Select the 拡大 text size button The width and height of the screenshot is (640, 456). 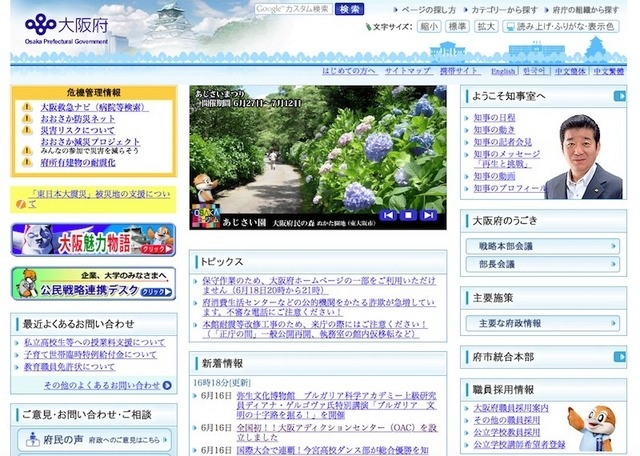pos(486,27)
